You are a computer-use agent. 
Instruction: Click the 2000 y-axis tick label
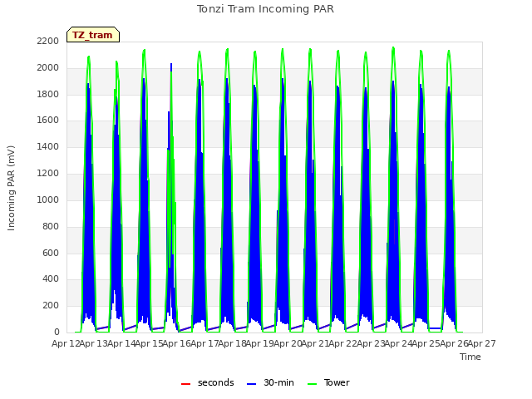click(x=48, y=67)
